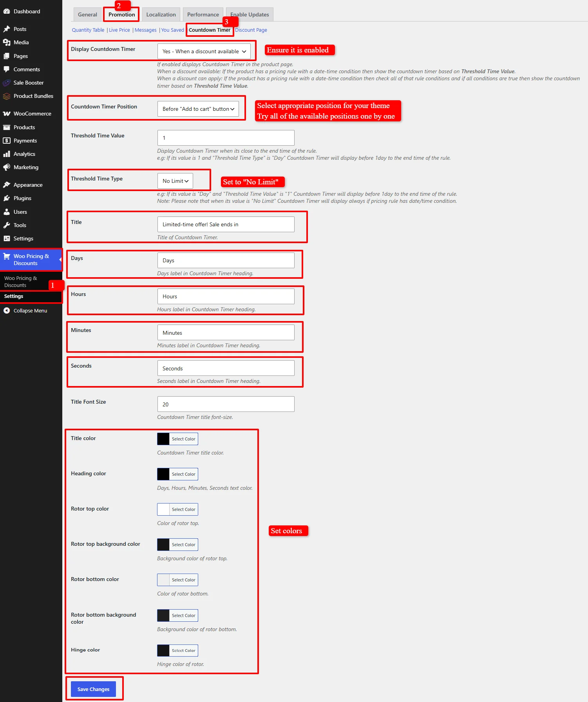Viewport: 588px width, 702px height.
Task: Click the Minutes label input field
Action: coord(226,332)
